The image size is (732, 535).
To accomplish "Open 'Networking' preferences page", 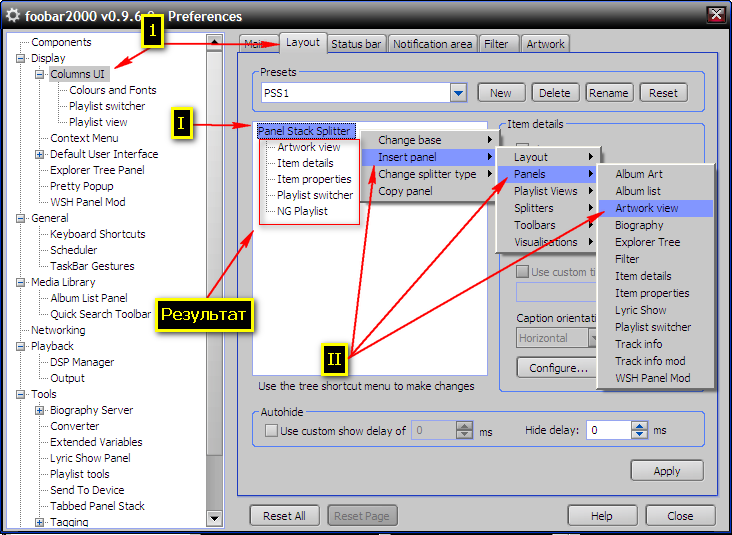I will point(58,331).
